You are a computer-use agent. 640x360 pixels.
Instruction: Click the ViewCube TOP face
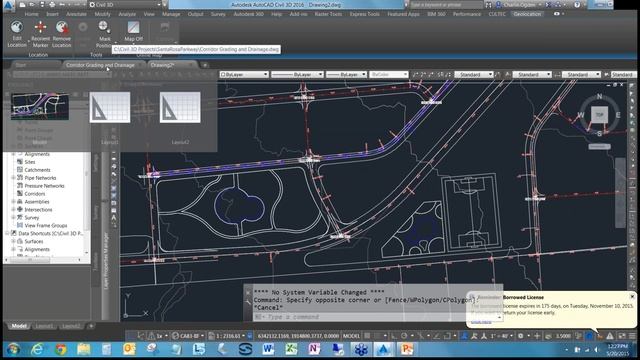tap(599, 115)
